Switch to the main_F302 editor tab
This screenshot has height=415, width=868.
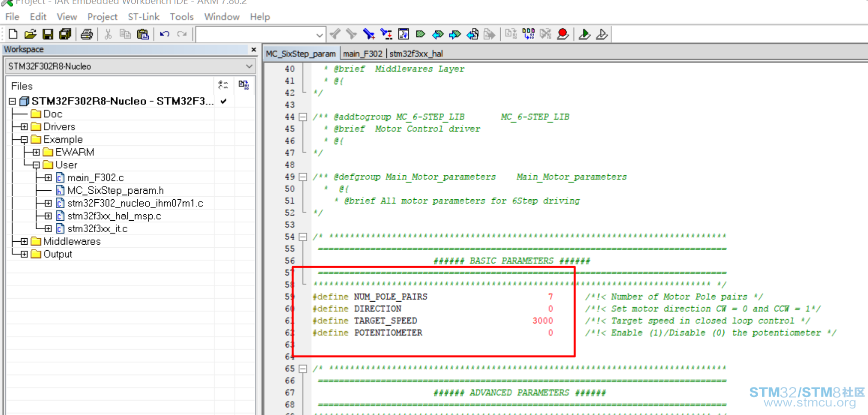(x=362, y=53)
